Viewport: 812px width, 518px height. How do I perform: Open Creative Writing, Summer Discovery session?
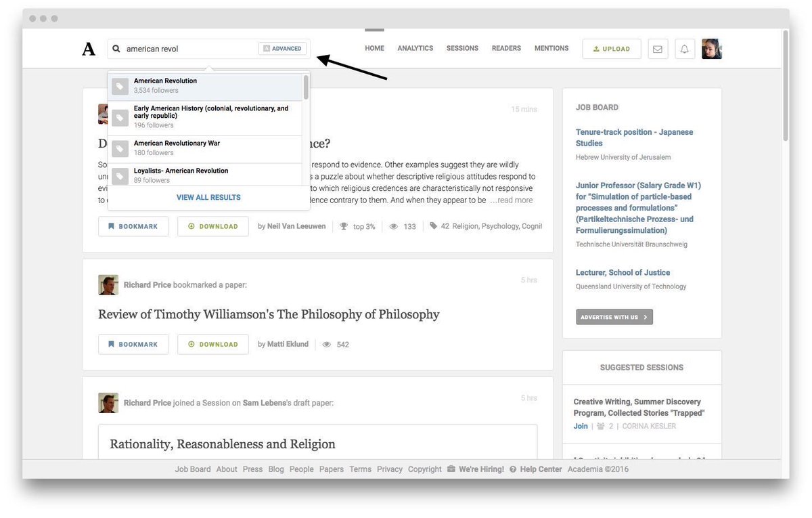tap(639, 407)
